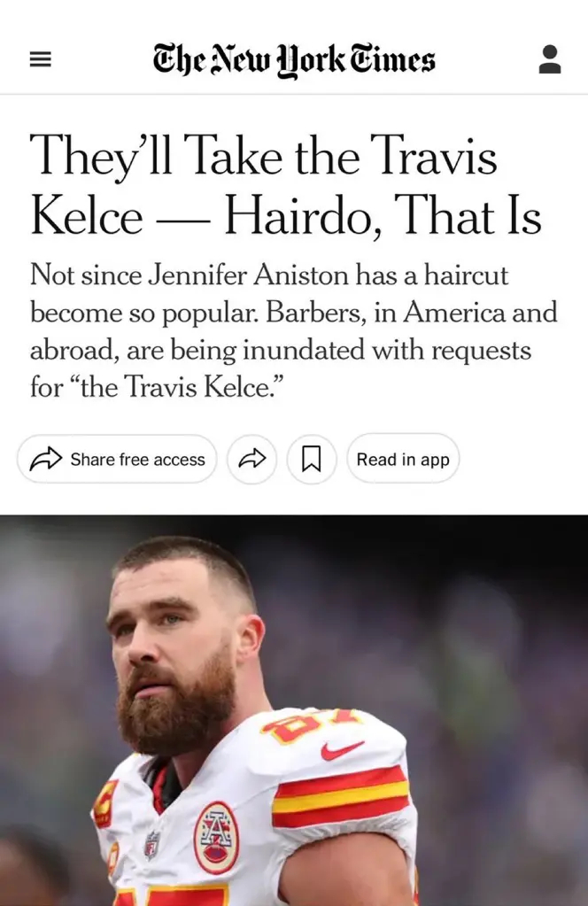This screenshot has width=588, height=906.
Task: Open the article photo of the football player
Action: coord(294,710)
